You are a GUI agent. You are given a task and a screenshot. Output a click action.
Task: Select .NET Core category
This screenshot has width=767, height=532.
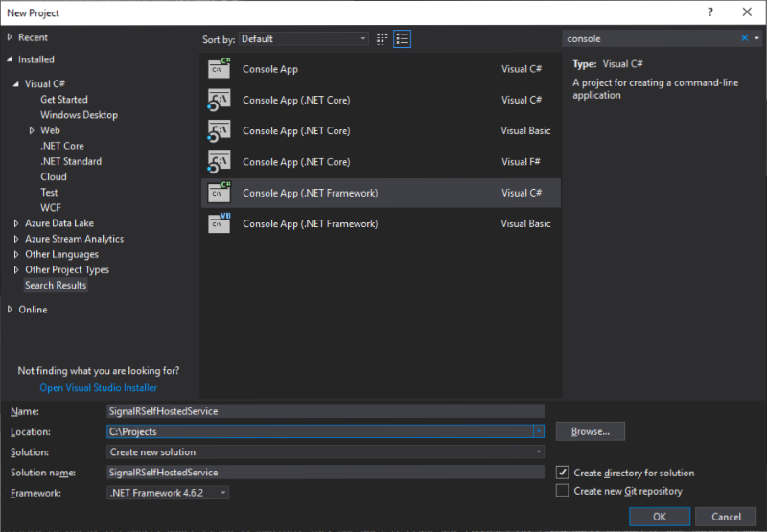[62, 146]
